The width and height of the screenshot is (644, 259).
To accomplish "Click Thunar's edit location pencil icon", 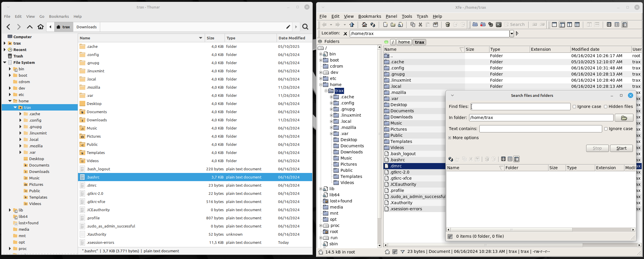I will click(288, 27).
